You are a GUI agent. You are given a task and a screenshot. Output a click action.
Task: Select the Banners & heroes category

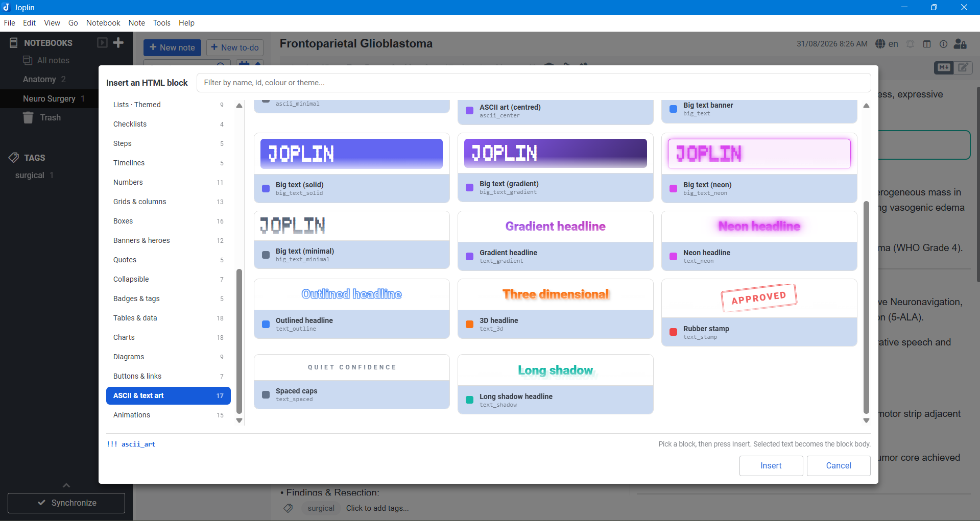click(169, 240)
